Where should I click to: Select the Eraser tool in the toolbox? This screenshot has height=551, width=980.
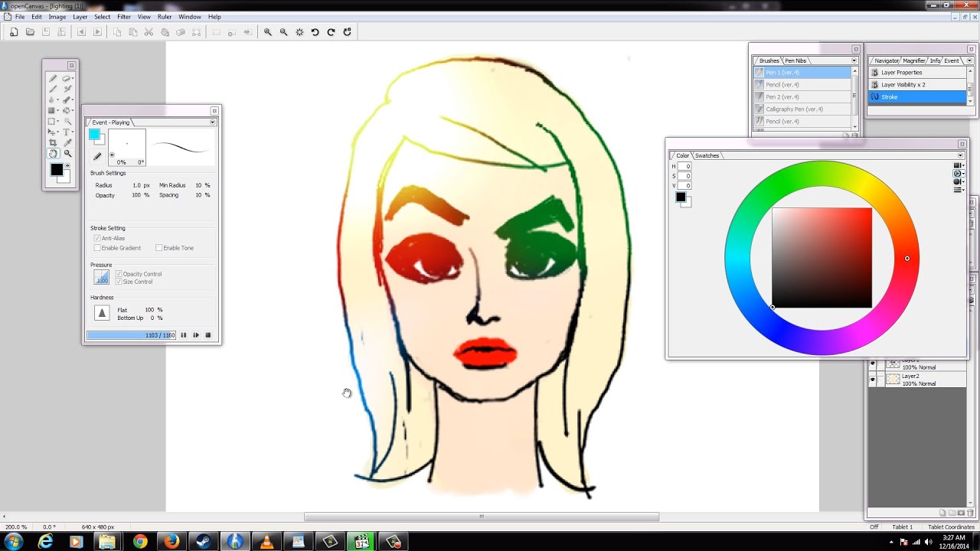click(x=66, y=78)
